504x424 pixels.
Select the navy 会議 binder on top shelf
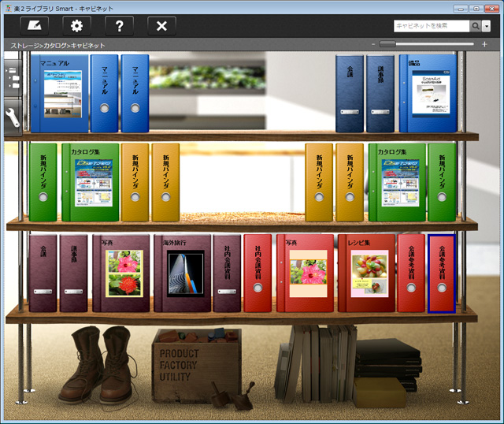point(350,93)
